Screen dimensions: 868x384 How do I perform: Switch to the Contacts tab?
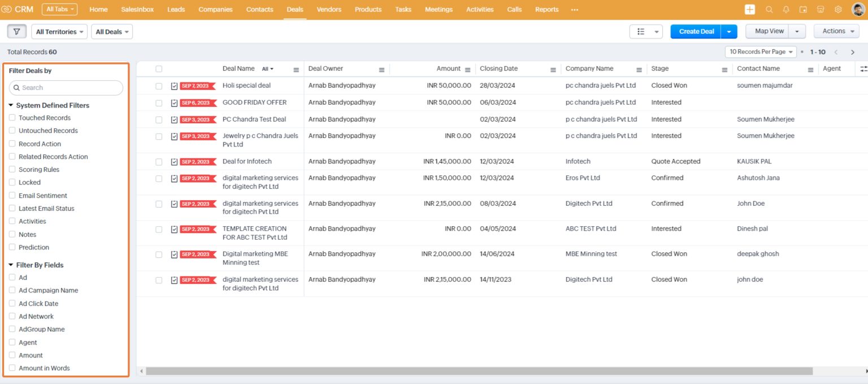[259, 9]
